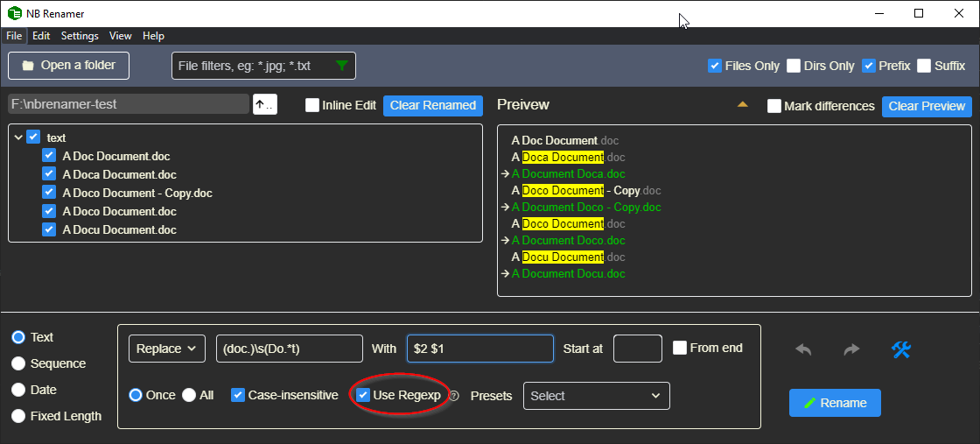
Task: Click the Clear Renamed button
Action: [x=433, y=105]
